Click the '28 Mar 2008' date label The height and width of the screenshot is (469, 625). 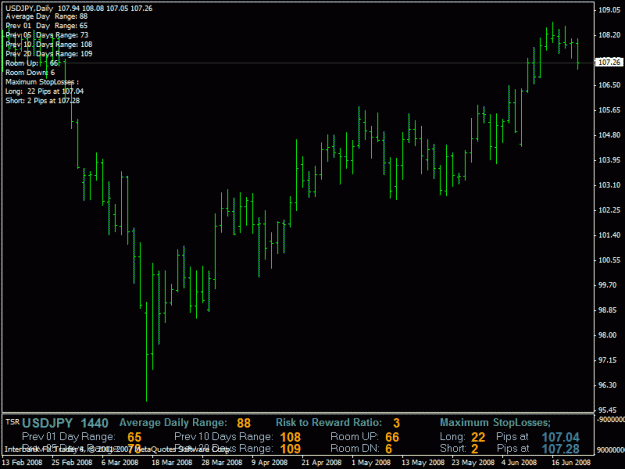point(222,462)
